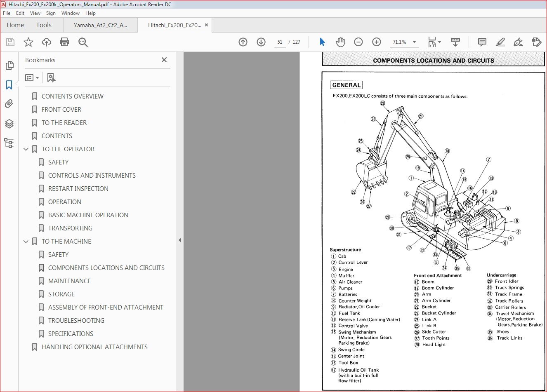Viewport: 547px width, 392px height.
Task: Click the Find current bookmark icon
Action: click(x=51, y=77)
